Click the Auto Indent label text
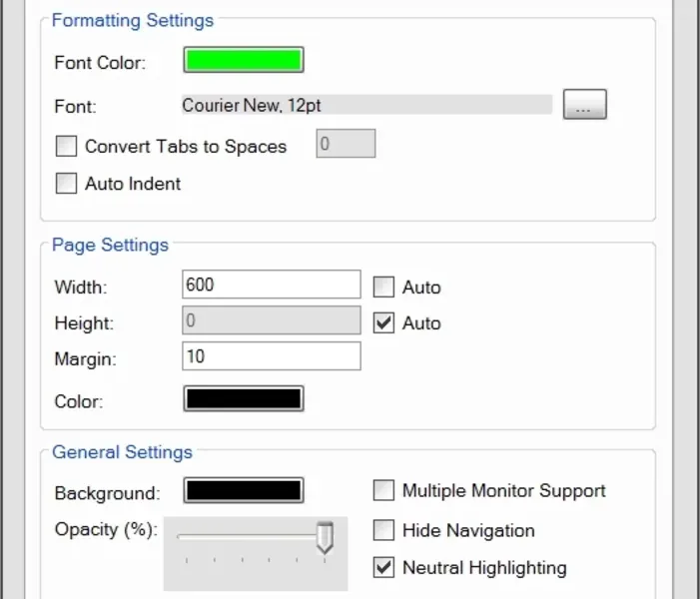This screenshot has height=599, width=700. (x=133, y=184)
